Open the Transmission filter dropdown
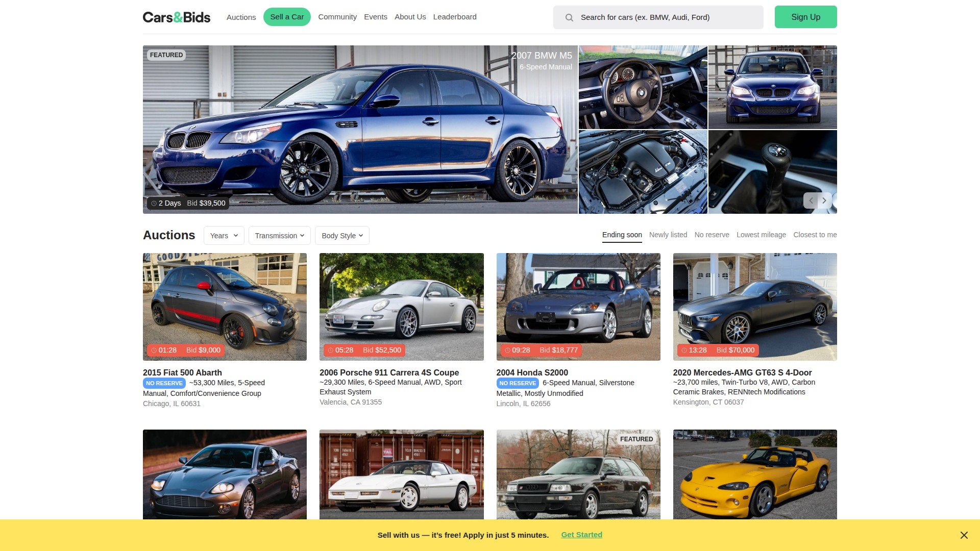The height and width of the screenshot is (551, 980). [279, 235]
